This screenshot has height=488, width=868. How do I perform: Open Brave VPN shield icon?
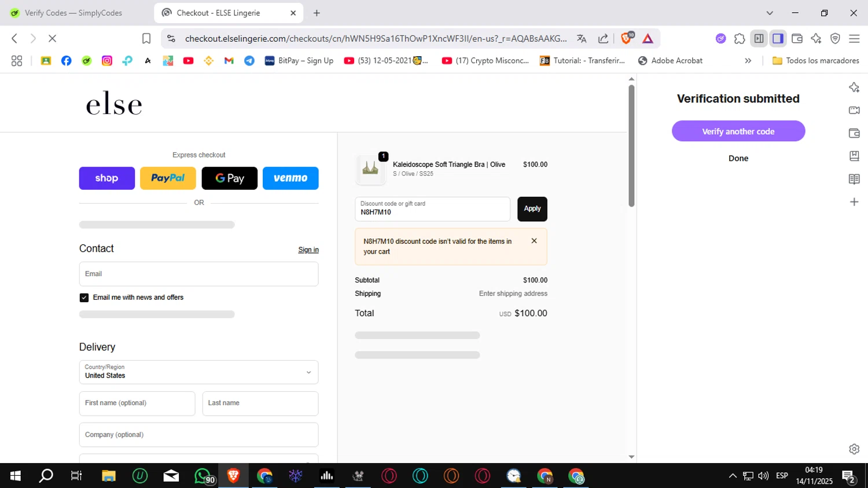(835, 39)
